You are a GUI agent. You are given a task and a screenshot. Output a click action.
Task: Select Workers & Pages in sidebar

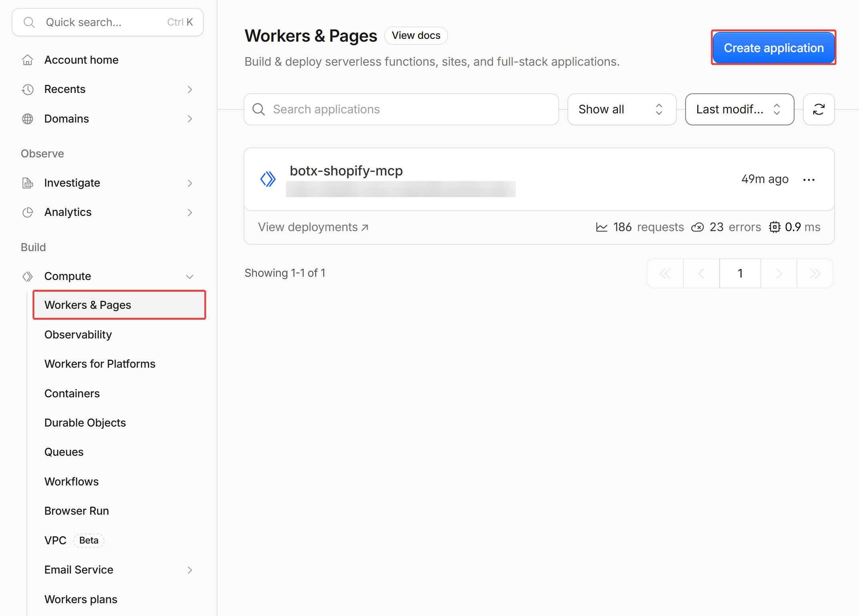click(x=119, y=305)
